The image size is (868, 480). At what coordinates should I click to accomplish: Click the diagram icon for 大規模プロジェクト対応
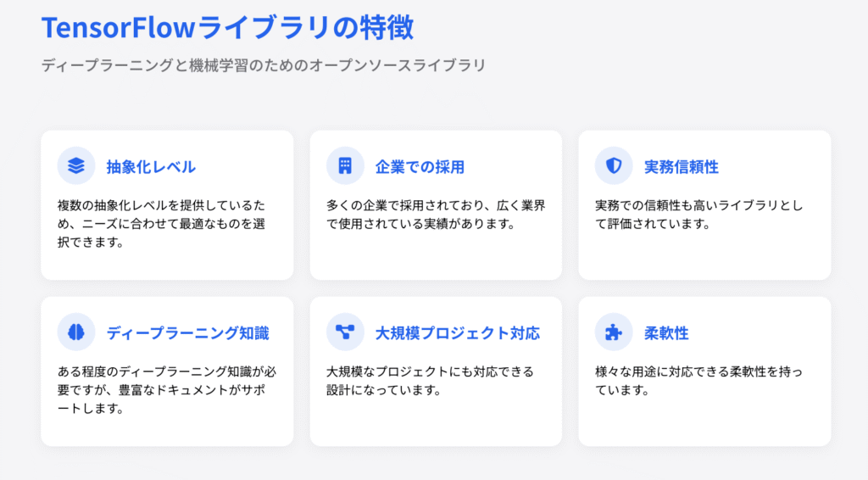tap(345, 332)
